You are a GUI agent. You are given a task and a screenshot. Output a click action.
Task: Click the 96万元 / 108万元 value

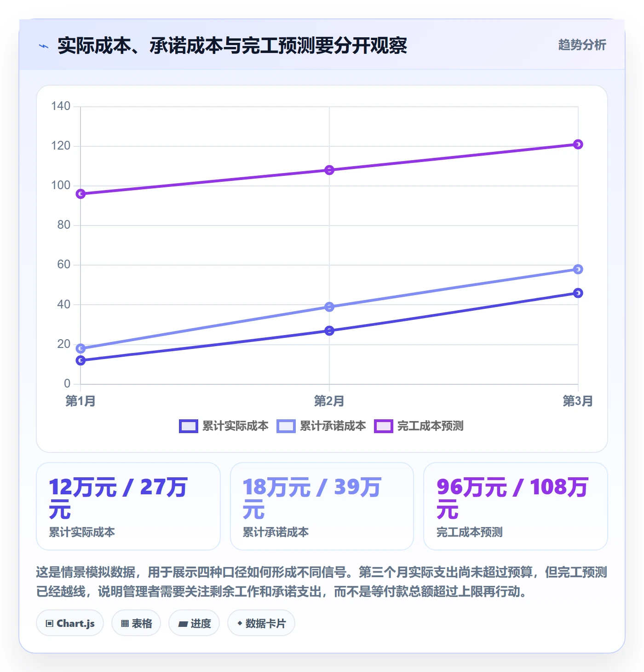tap(512, 498)
